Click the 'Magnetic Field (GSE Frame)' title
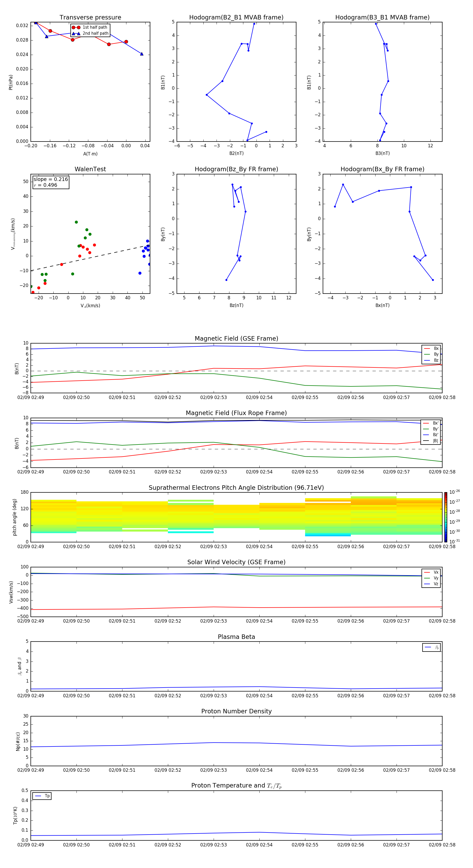This screenshot has height=868, width=473. pos(236,339)
